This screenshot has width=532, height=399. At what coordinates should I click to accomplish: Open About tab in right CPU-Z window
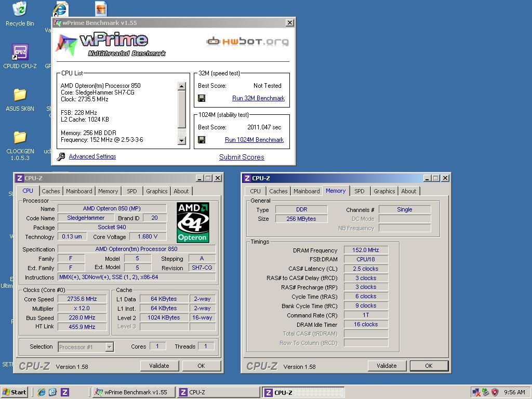click(409, 191)
